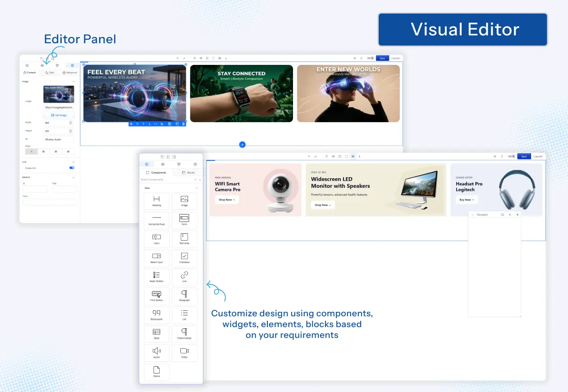This screenshot has width=568, height=392.
Task: Click the Alt text field Wireless Audio
Action: point(59,139)
